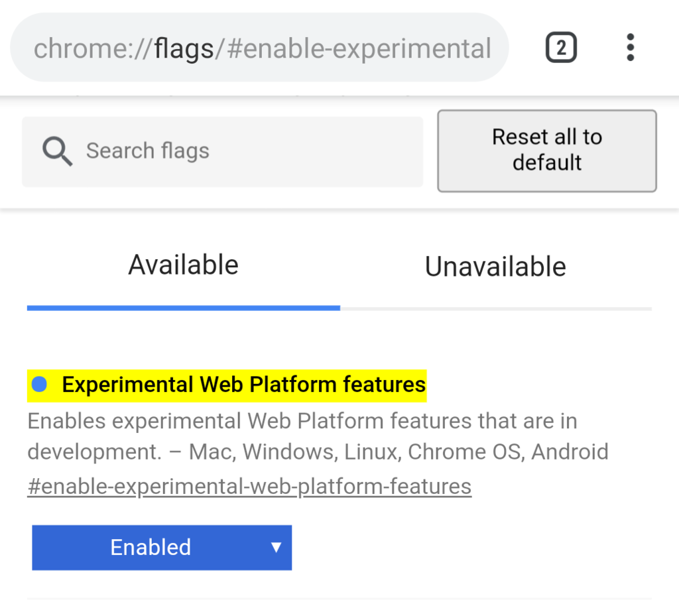
Task: Follow the #enable-experimental-web-platform-features link
Action: click(x=249, y=486)
